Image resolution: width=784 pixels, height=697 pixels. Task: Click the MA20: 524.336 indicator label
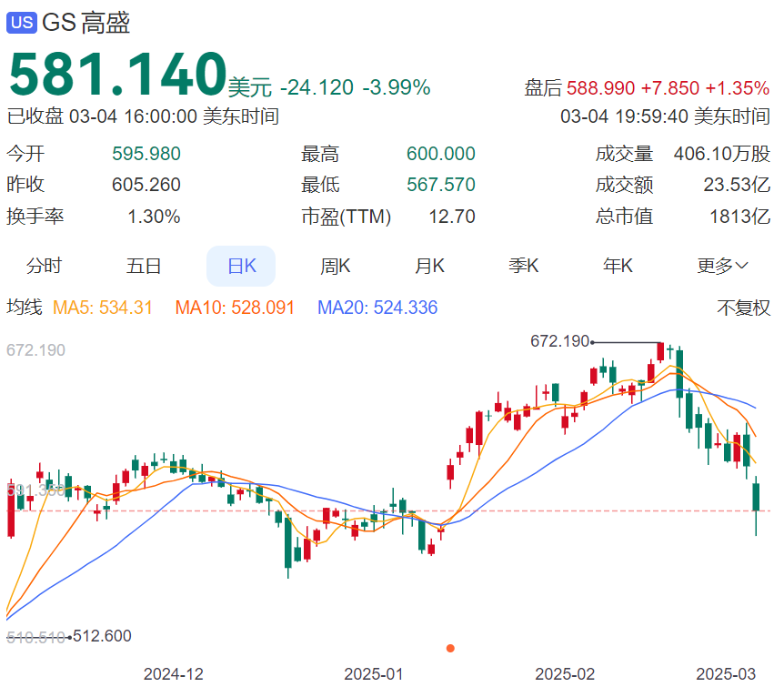(x=377, y=308)
